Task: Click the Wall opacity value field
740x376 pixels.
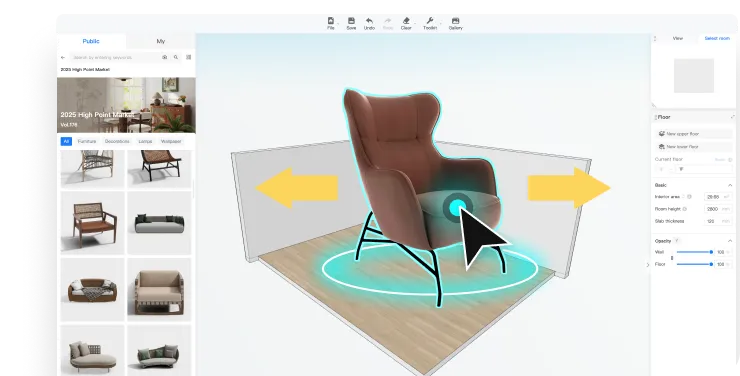Action: point(723,252)
